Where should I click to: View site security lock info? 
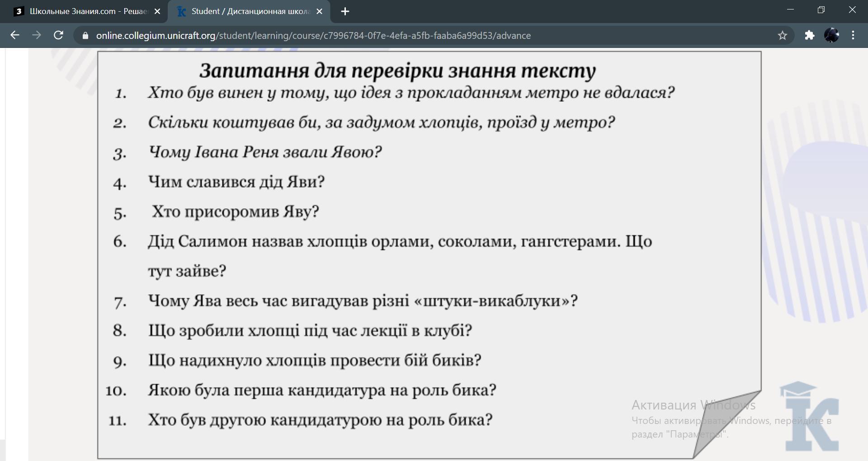[85, 36]
